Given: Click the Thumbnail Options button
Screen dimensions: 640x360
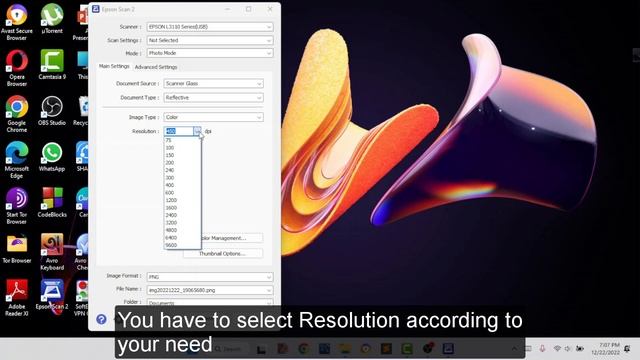Looking at the screenshot, I should tap(223, 253).
